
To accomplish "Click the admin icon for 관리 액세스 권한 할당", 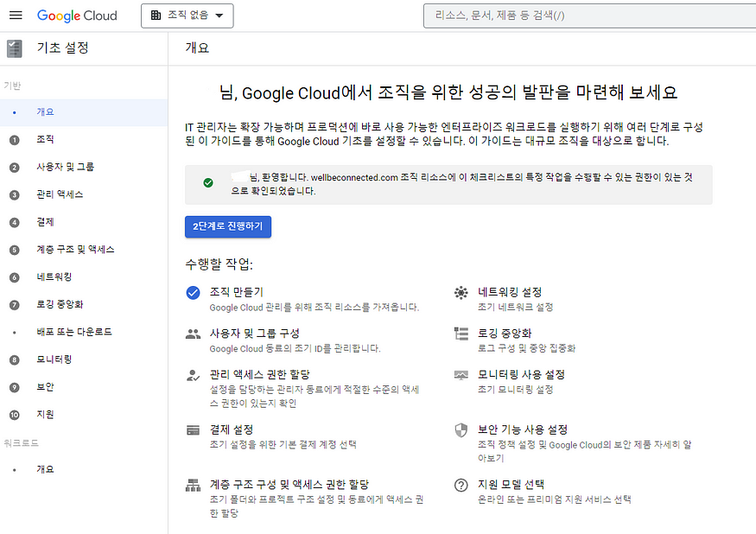I will tap(193, 375).
